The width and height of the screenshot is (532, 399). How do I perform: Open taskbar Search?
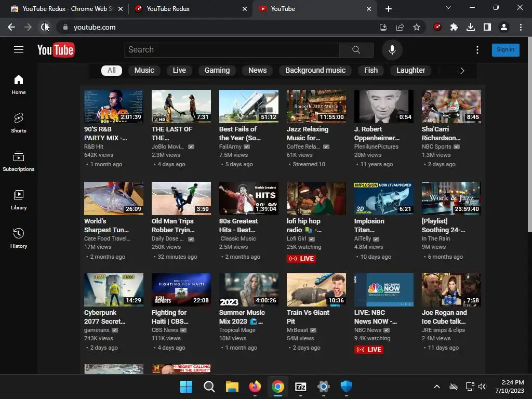click(x=209, y=387)
